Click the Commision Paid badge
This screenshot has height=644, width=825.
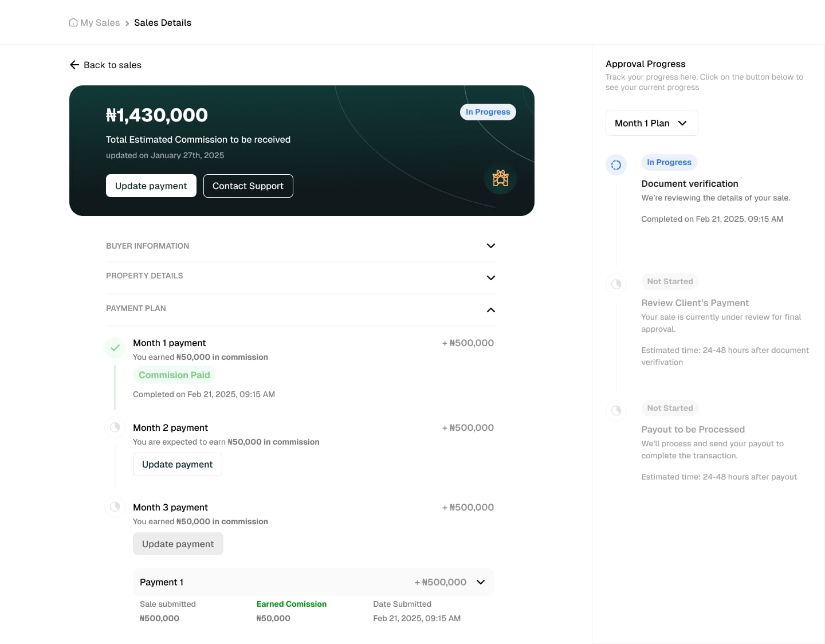[x=174, y=375]
